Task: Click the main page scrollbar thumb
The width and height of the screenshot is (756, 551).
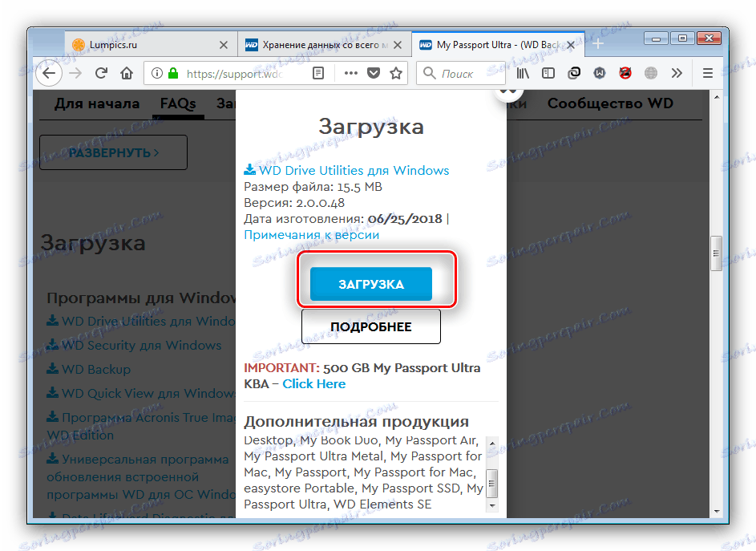Action: pyautogui.click(x=717, y=253)
